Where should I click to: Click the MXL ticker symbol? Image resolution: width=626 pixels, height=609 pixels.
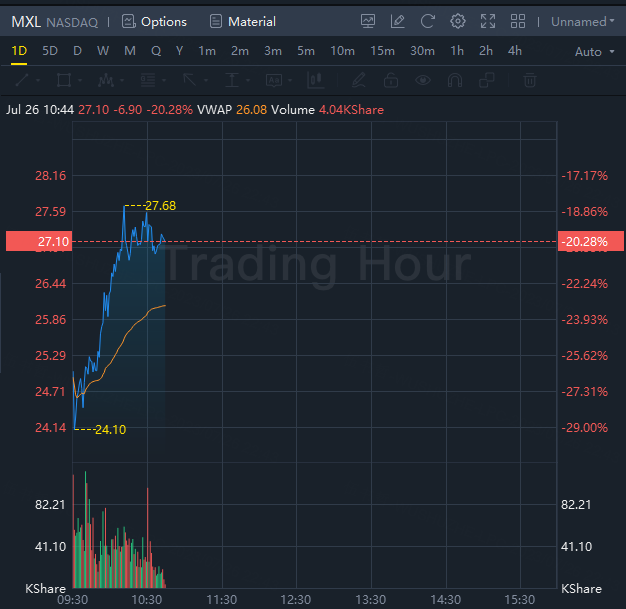tap(26, 21)
